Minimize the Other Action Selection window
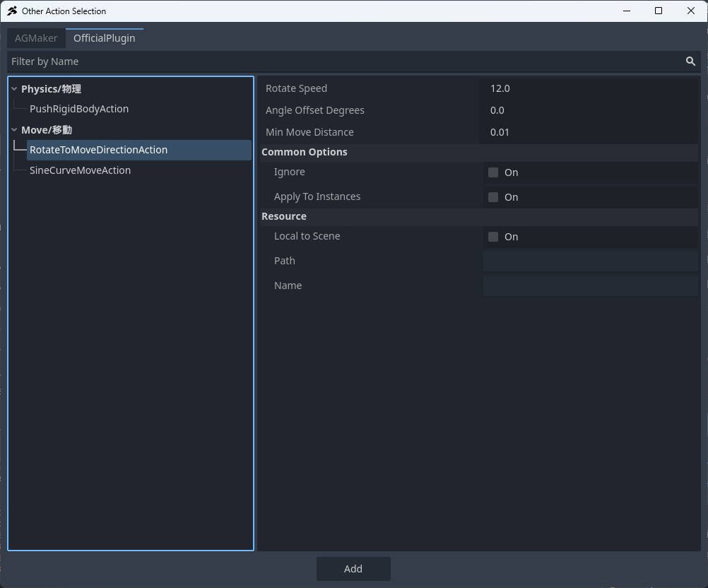 pyautogui.click(x=626, y=11)
